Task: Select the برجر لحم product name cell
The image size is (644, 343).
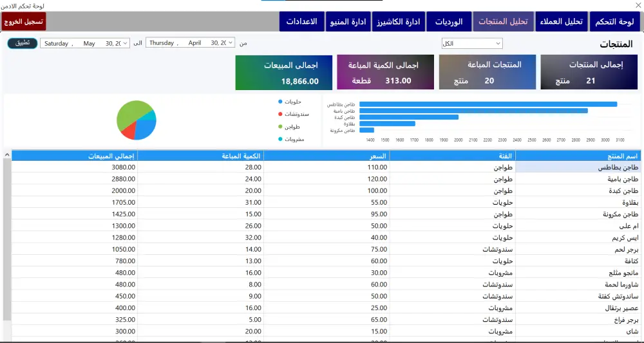Action: coord(578,249)
